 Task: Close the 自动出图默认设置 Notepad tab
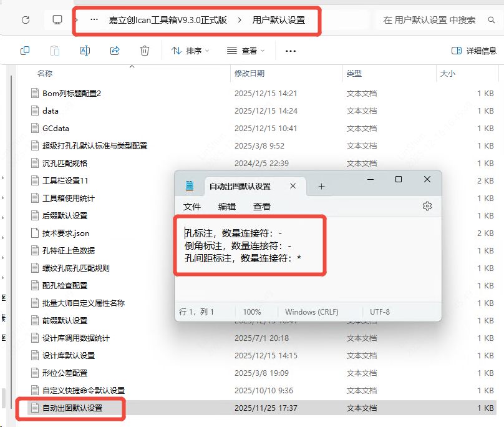[x=293, y=186]
